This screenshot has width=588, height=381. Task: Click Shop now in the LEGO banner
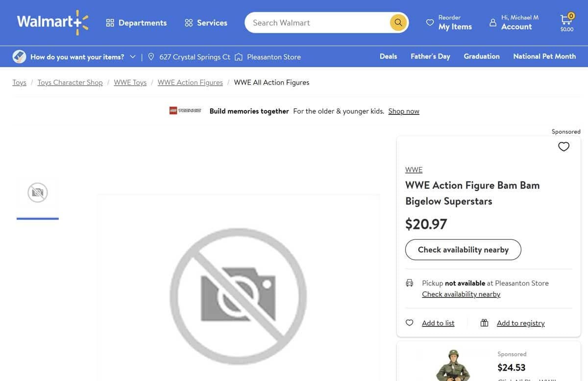pyautogui.click(x=404, y=111)
